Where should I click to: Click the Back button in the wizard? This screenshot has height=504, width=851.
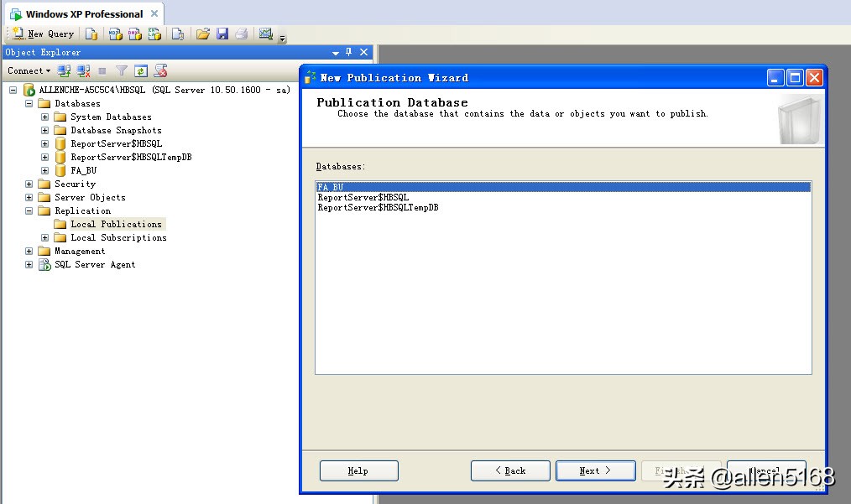point(510,470)
